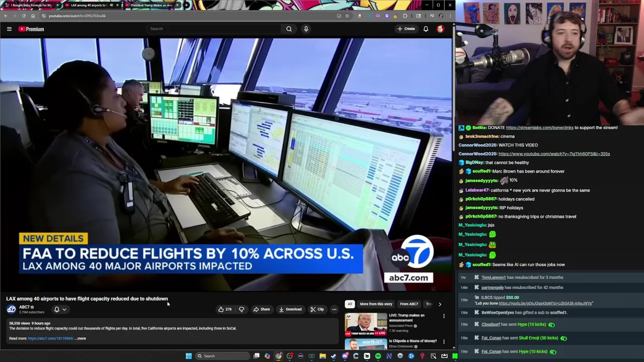Click the Create button
This screenshot has width=644, height=362.
click(x=406, y=29)
